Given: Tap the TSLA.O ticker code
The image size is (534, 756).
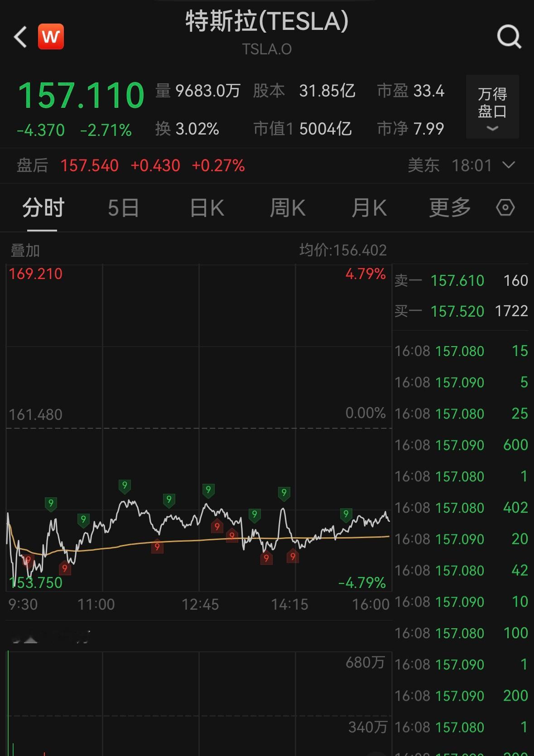Looking at the screenshot, I should (267, 49).
